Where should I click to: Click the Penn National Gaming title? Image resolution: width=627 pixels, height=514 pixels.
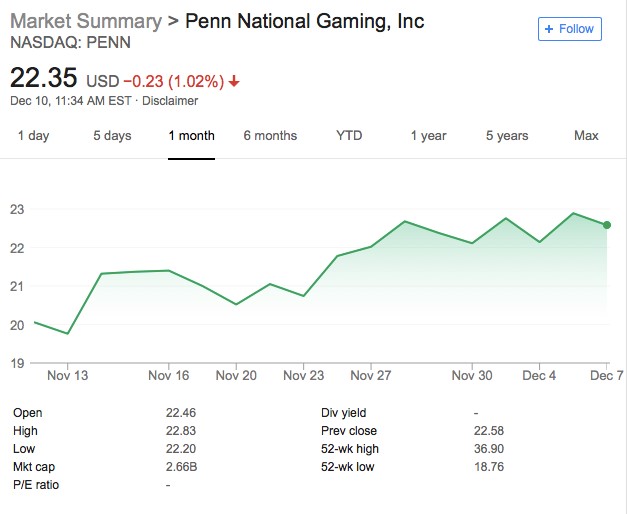click(305, 22)
